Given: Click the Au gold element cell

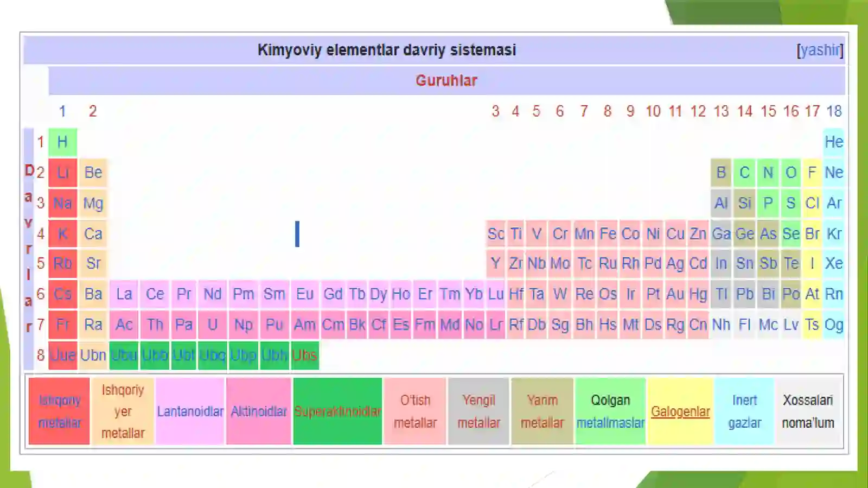Looking at the screenshot, I should coord(675,294).
